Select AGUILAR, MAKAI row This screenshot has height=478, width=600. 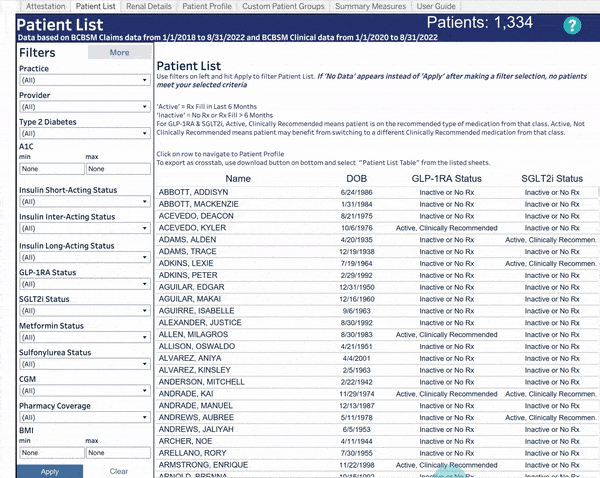pyautogui.click(x=377, y=299)
